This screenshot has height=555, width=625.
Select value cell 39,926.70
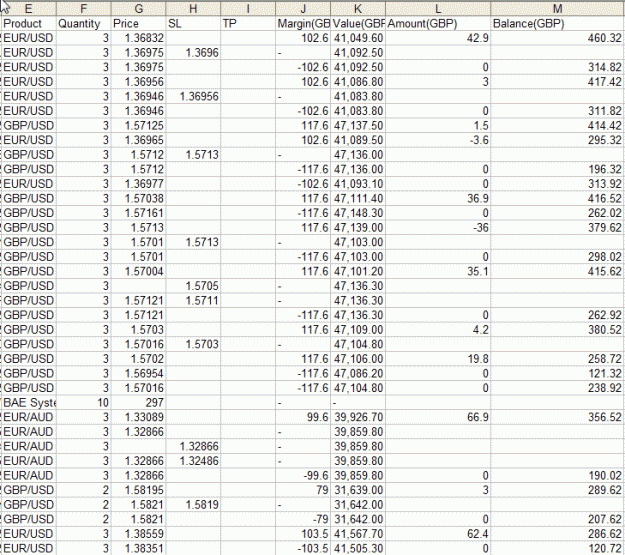pos(358,417)
